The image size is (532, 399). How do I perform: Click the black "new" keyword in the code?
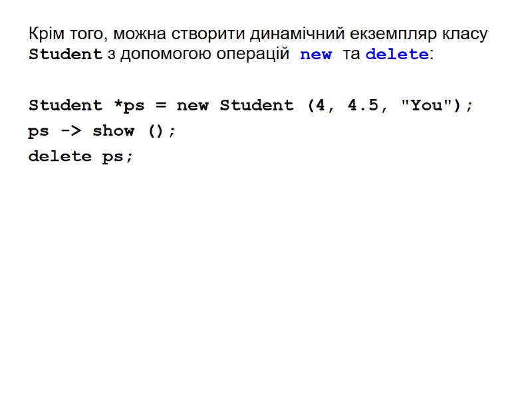point(193,106)
